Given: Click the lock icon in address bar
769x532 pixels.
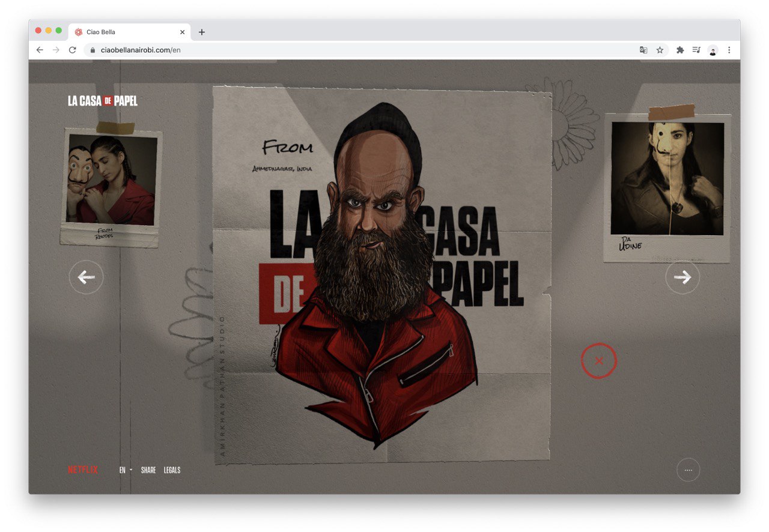Looking at the screenshot, I should click(x=93, y=50).
